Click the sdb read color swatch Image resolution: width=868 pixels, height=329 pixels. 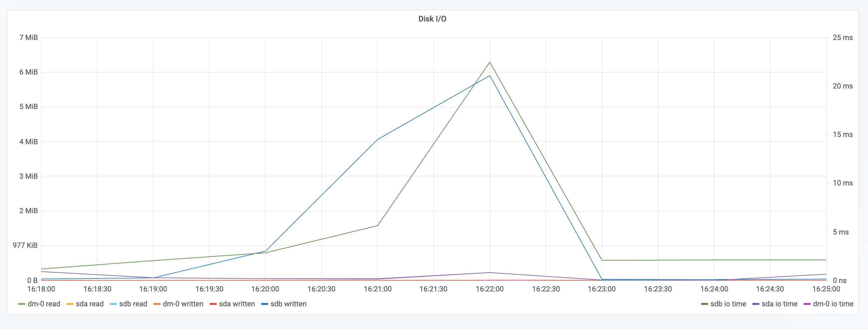(113, 304)
